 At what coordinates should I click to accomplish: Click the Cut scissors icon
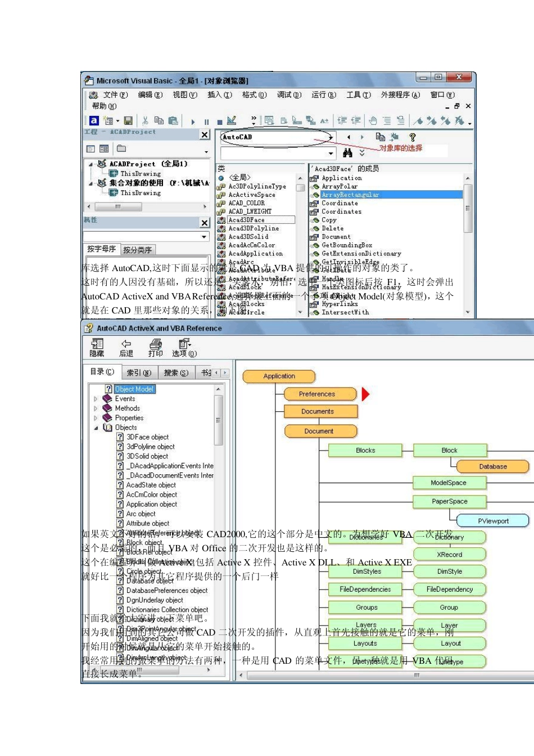(x=145, y=120)
